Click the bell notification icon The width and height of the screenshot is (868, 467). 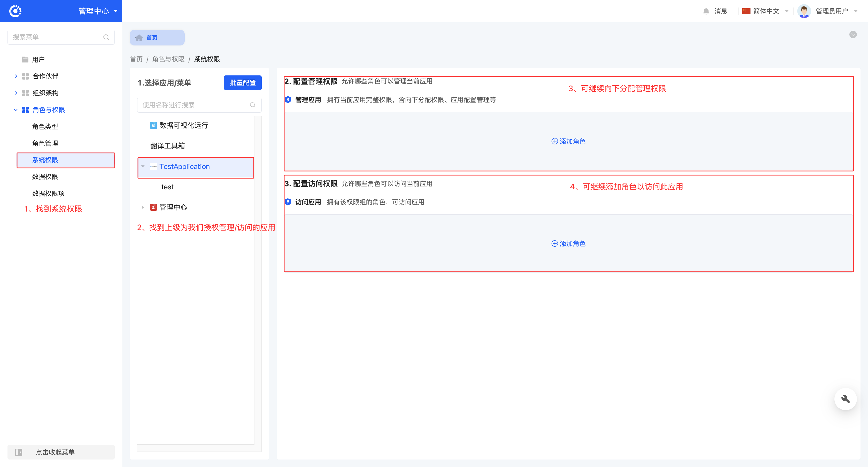pyautogui.click(x=706, y=11)
